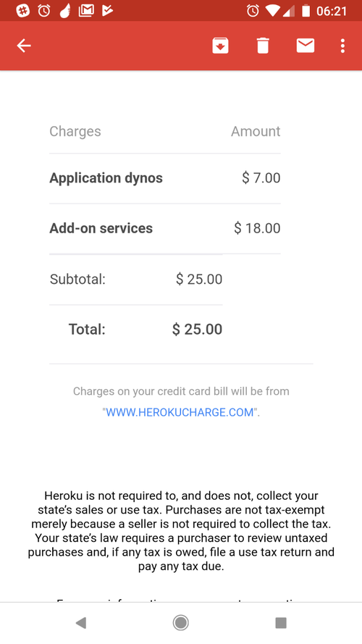Viewport: 362px width, 644px height.
Task: Delete the email with the trash icon
Action: click(x=263, y=46)
